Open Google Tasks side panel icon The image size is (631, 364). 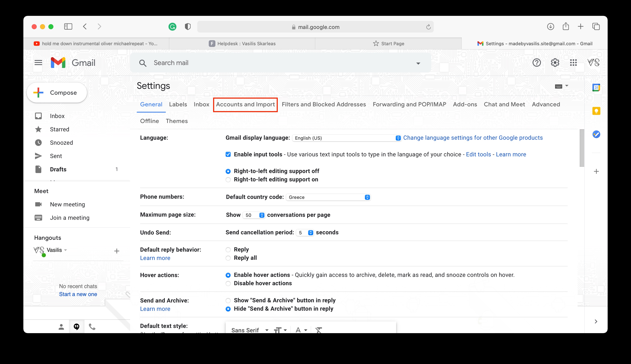pyautogui.click(x=596, y=134)
